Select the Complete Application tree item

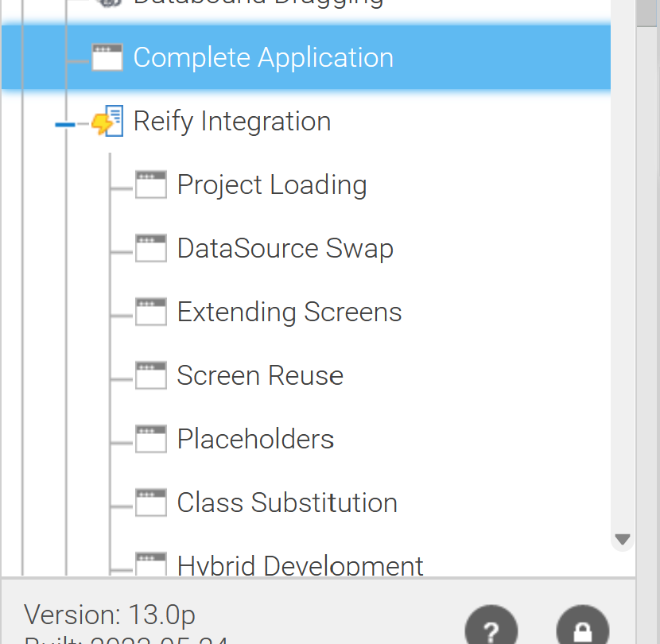click(262, 58)
